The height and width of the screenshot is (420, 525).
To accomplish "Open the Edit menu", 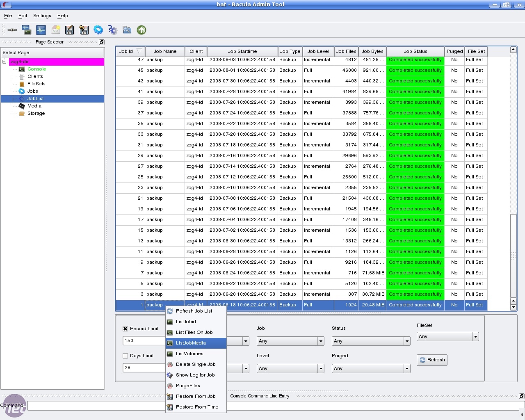I will pyautogui.click(x=23, y=16).
